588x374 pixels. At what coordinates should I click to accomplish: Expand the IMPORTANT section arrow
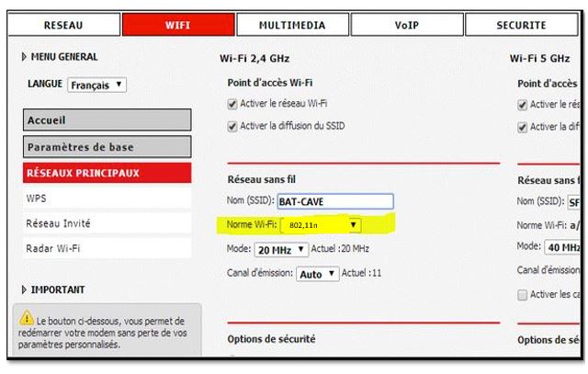(x=24, y=289)
